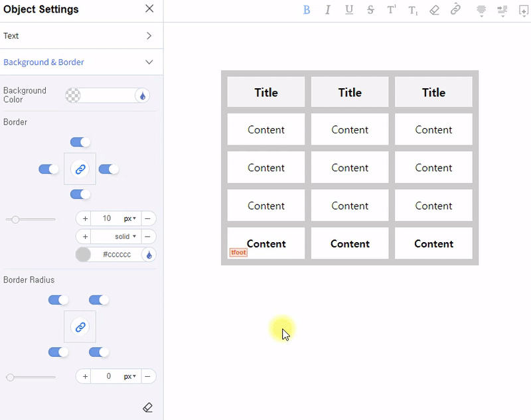
Task: Apply italic text style
Action: [x=328, y=10]
